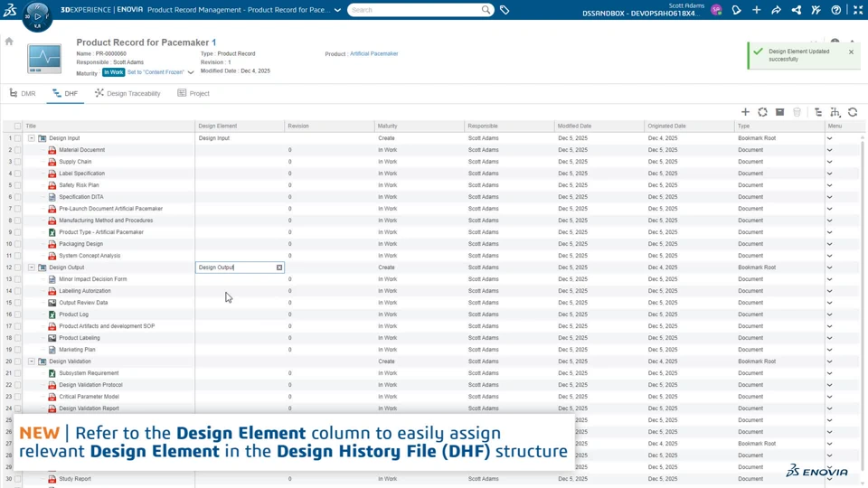The image size is (868, 488).
Task: Open the 3DEXPERIENCE compass
Action: [38, 16]
